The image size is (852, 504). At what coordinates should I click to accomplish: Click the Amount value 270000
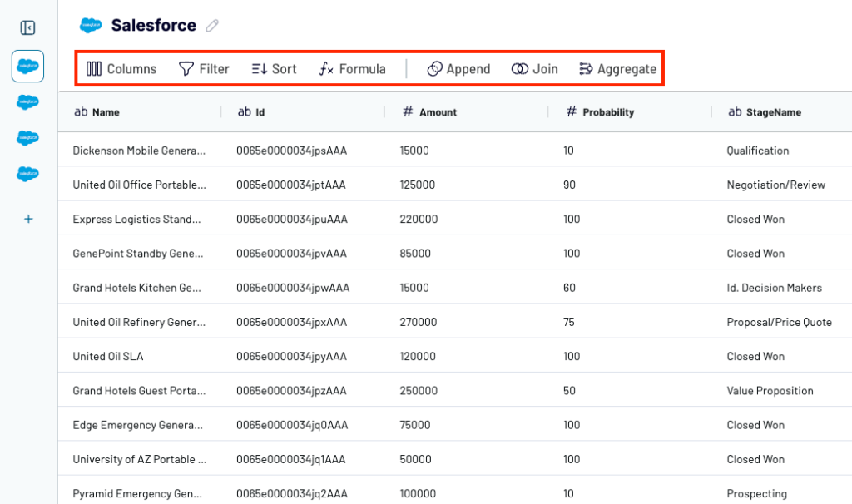tap(419, 322)
